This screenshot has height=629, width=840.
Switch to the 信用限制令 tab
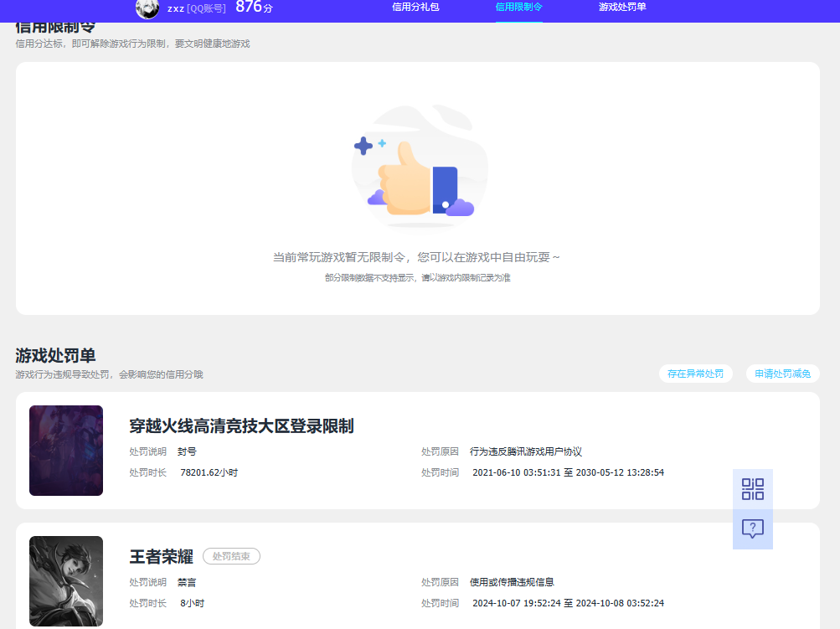click(x=519, y=7)
